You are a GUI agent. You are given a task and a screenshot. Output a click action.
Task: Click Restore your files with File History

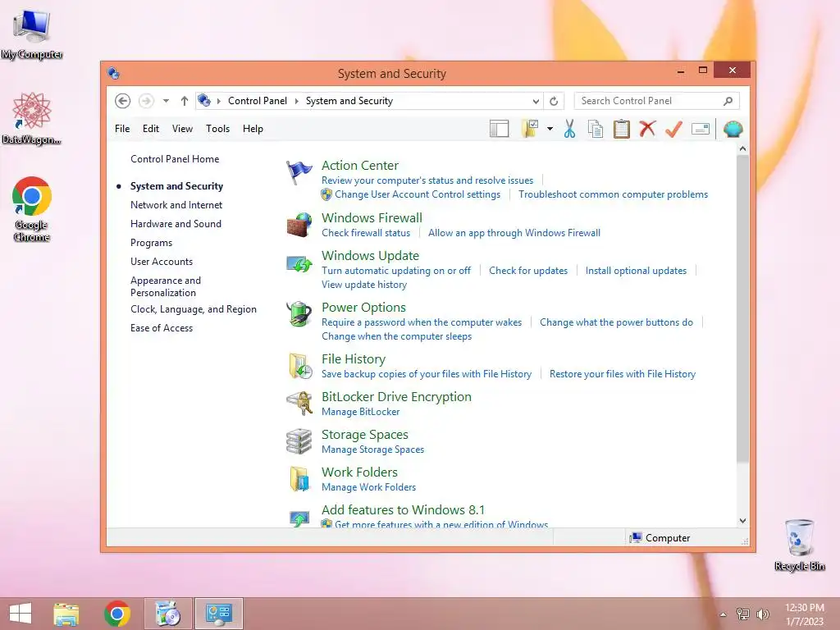[623, 374]
